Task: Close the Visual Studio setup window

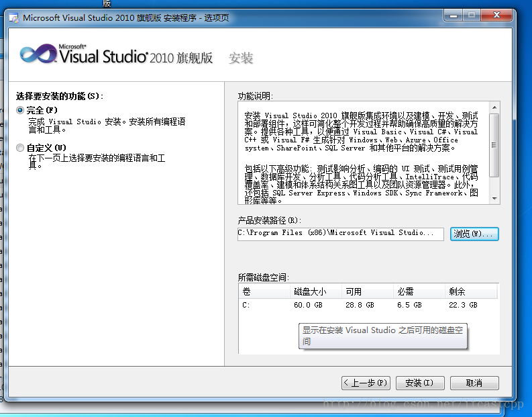Action: coord(496,15)
